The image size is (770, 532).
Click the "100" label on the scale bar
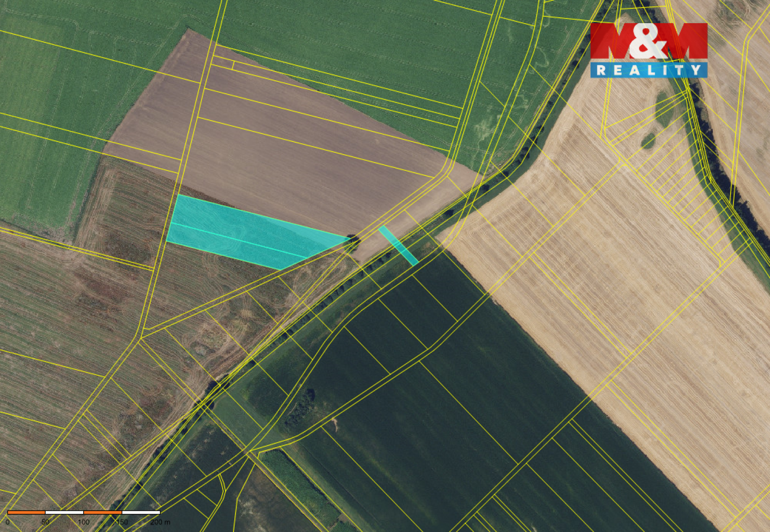[84, 522]
